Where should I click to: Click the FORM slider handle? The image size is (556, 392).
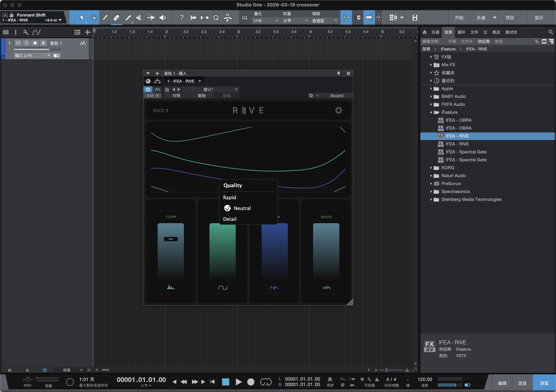pos(171,239)
